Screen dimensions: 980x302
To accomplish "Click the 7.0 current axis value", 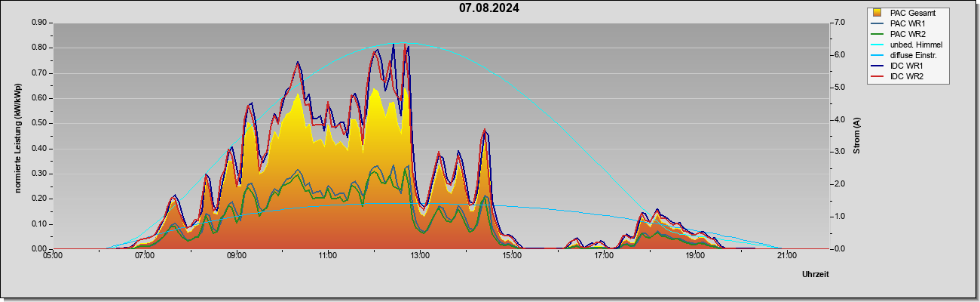I will [839, 23].
